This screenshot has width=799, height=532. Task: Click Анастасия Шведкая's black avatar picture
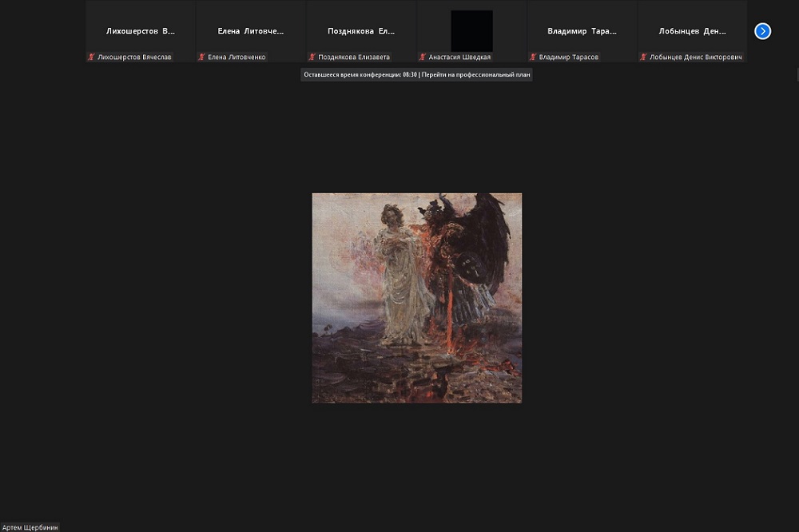click(x=471, y=31)
